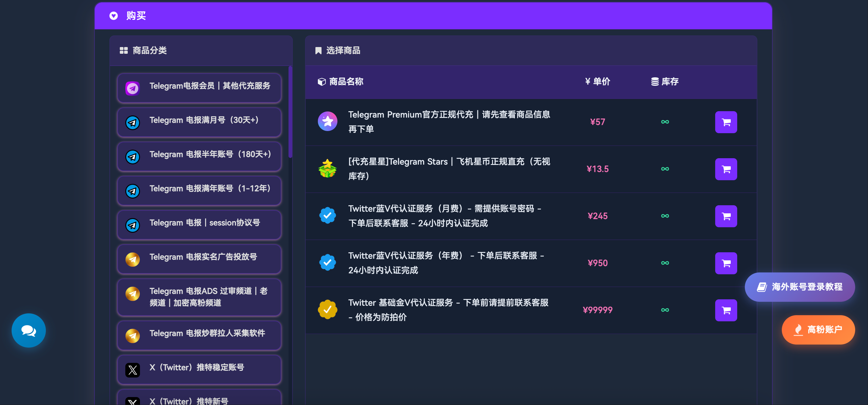Click the green Telegram Stars gift icon
The width and height of the screenshot is (868, 405).
327,168
